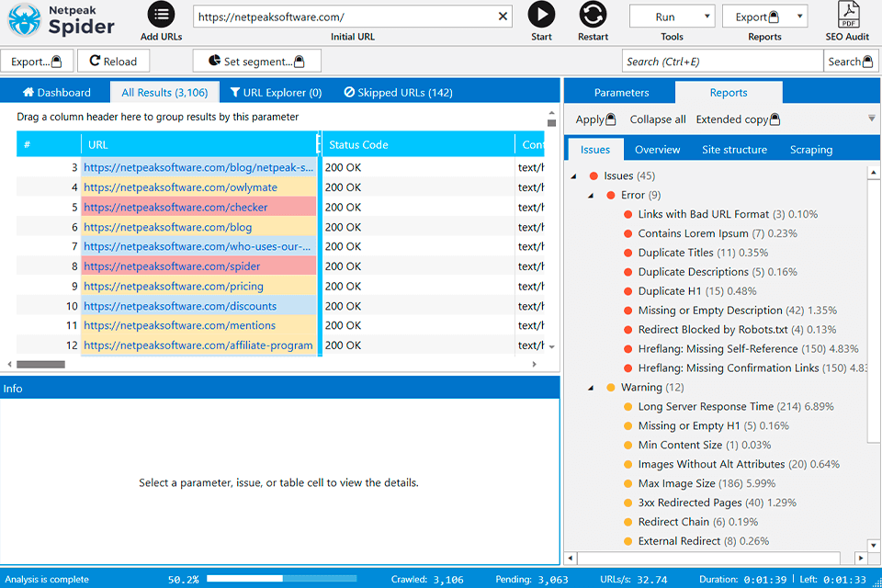Click the Apply button in reports panel

pyautogui.click(x=595, y=119)
